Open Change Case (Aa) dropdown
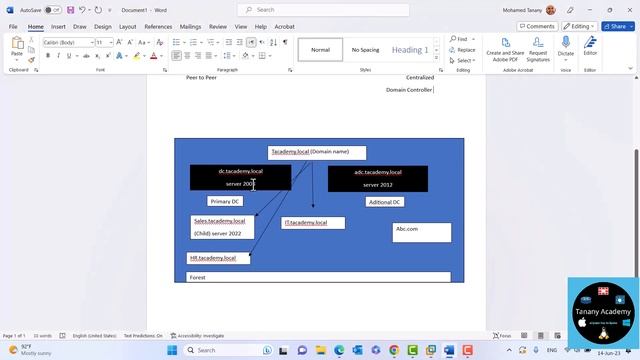 pos(144,42)
